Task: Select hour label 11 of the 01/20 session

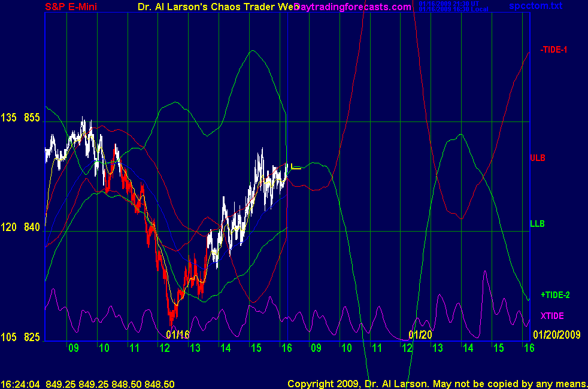Action: pyautogui.click(x=377, y=348)
